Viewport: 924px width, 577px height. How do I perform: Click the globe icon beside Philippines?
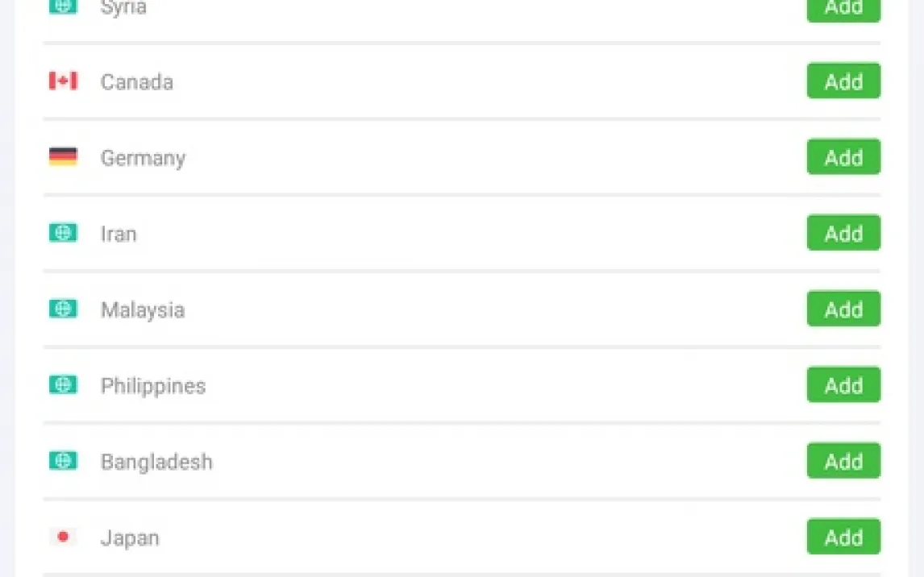63,384
